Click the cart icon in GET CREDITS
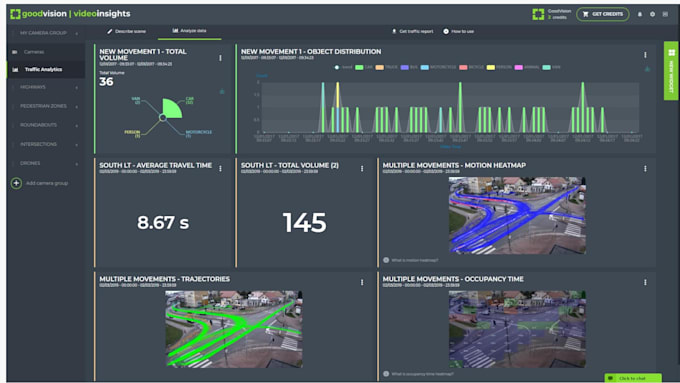680x383 pixels. coord(585,14)
